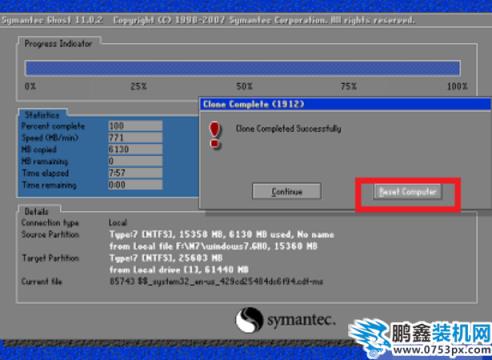Click the Time remaining value 0:00
The height and width of the screenshot is (360, 492).
[135, 184]
